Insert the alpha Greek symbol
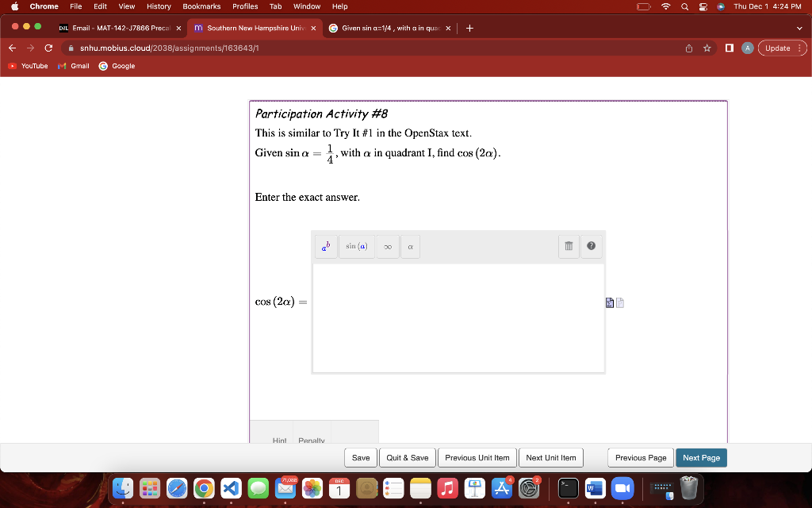 [x=410, y=246]
